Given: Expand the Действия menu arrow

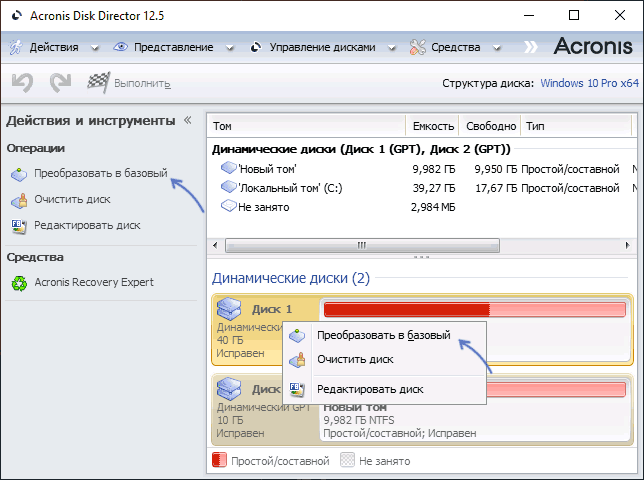Looking at the screenshot, I should tap(95, 48).
